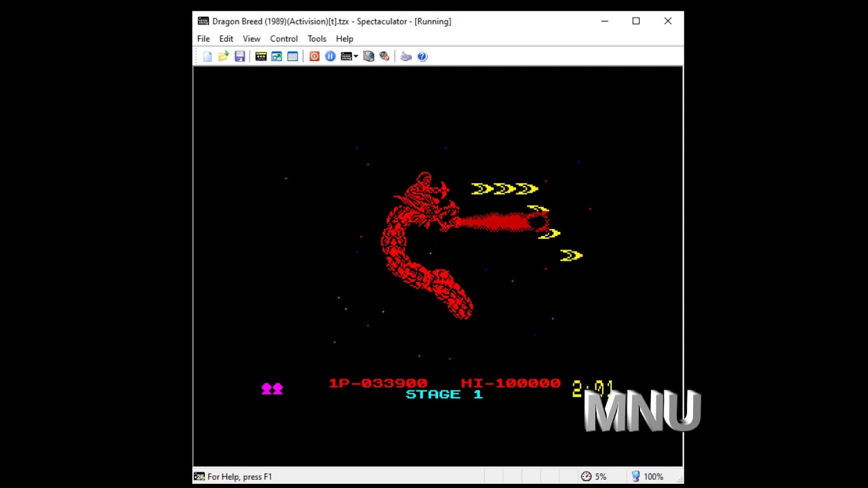
Task: Expand the emulation speed dropdown arrow
Action: click(x=356, y=56)
